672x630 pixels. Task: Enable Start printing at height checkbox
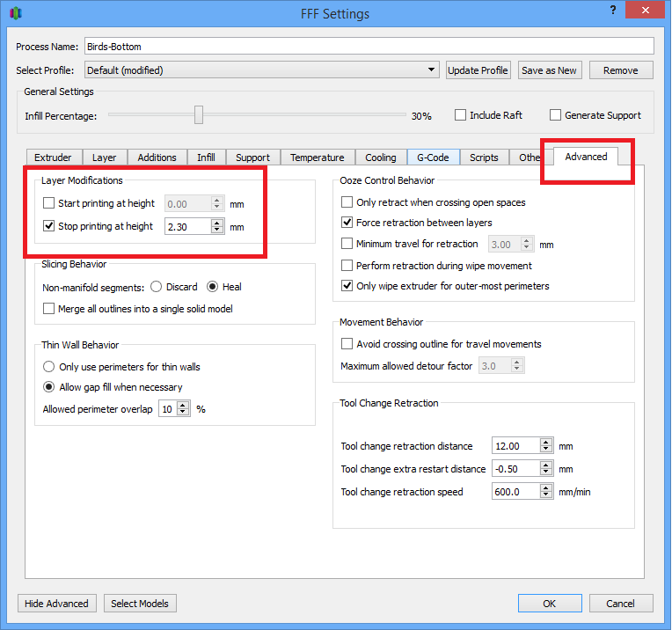click(49, 203)
